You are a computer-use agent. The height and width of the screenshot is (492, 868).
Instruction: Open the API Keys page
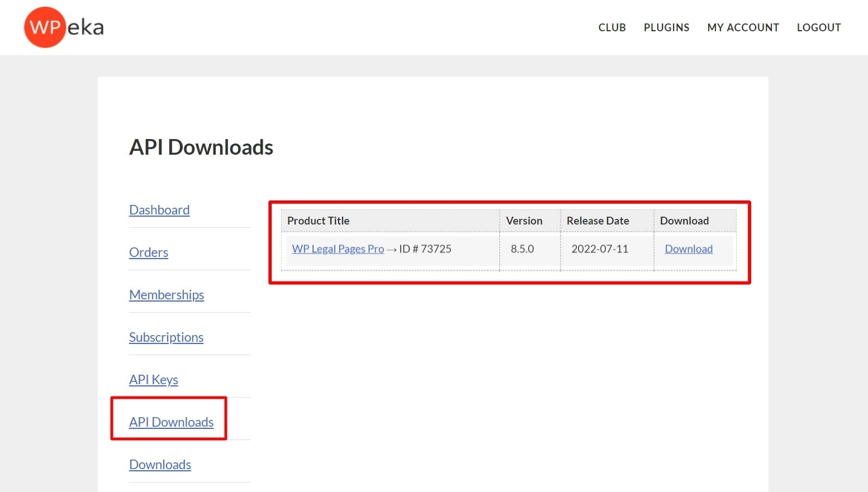click(153, 380)
